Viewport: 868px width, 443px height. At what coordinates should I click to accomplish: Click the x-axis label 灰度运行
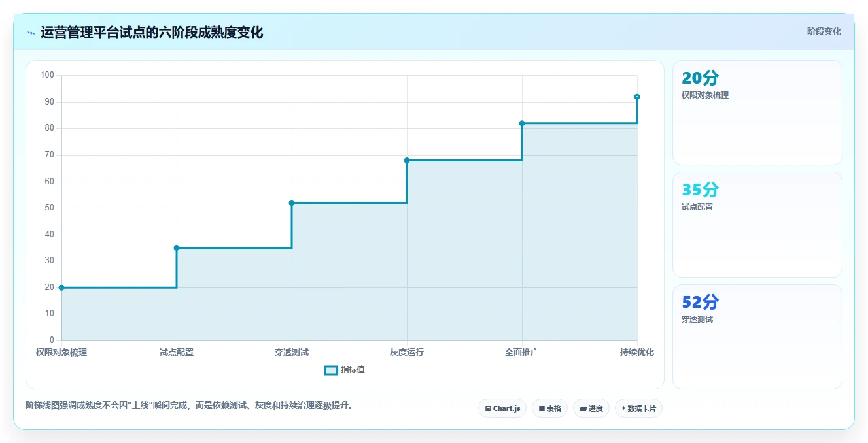click(407, 352)
